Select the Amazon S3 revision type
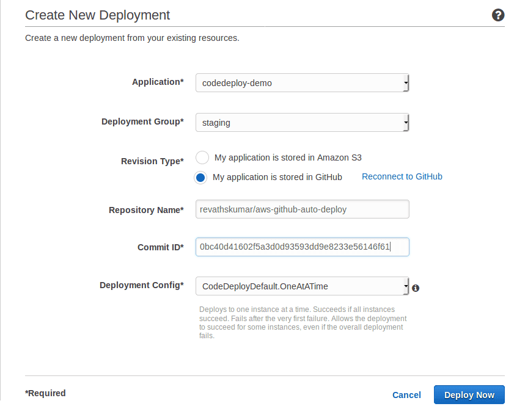Viewport: 525px width, 420px height. click(202, 157)
